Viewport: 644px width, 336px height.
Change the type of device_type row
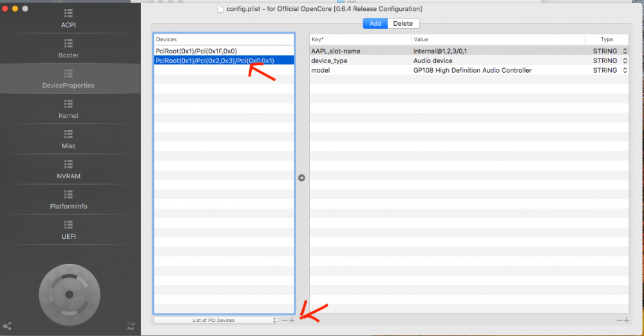click(610, 61)
